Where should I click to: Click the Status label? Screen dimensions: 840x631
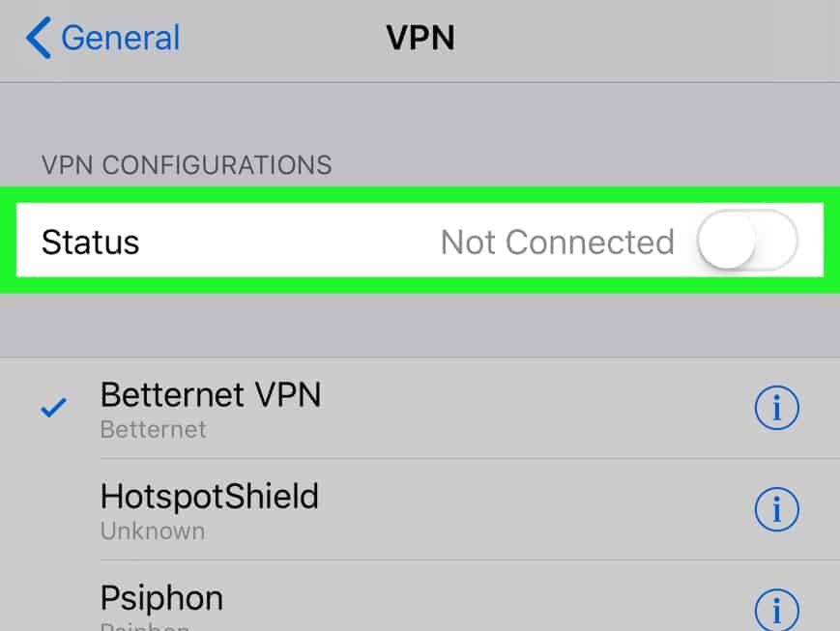pos(91,243)
